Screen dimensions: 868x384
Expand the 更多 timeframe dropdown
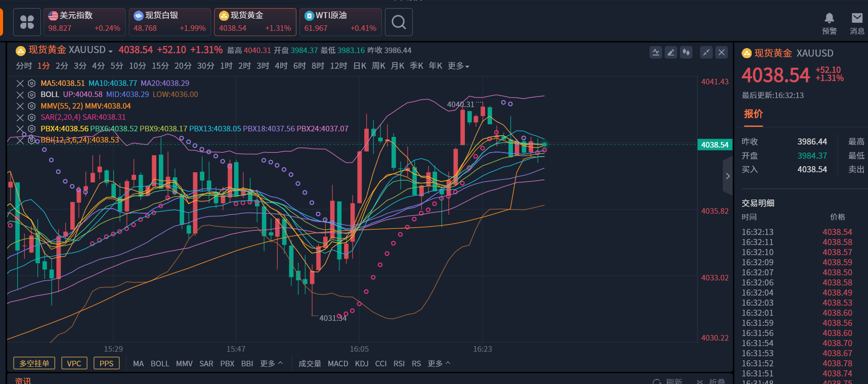click(458, 66)
